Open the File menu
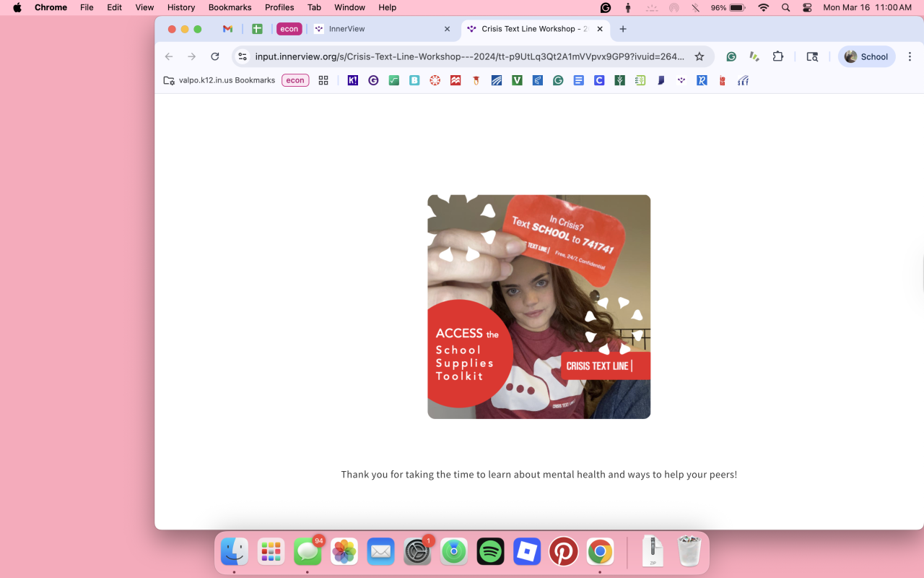The height and width of the screenshot is (578, 924). (87, 7)
